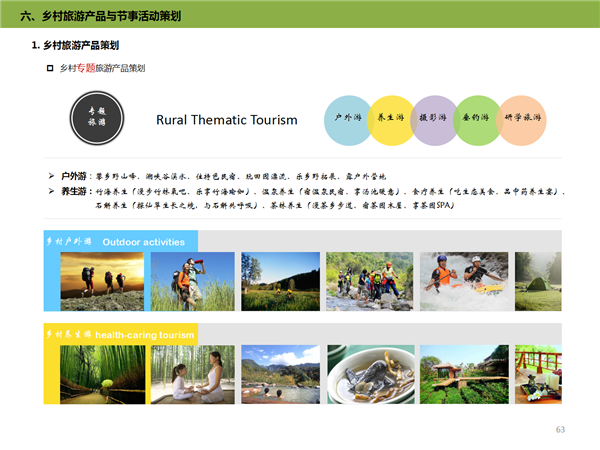Click the blue Outdoor activities banner
This screenshot has height=450, width=600.
click(x=121, y=241)
